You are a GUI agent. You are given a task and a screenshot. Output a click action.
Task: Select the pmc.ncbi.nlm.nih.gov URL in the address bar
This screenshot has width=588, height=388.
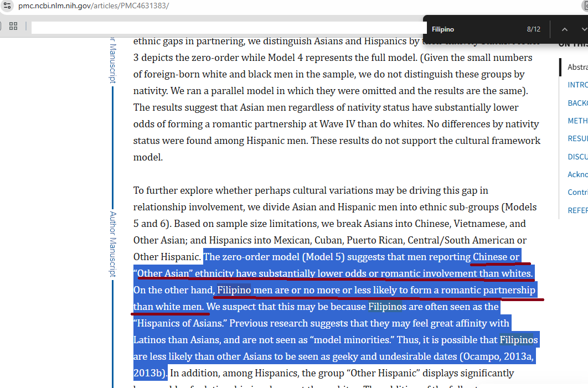coord(94,6)
